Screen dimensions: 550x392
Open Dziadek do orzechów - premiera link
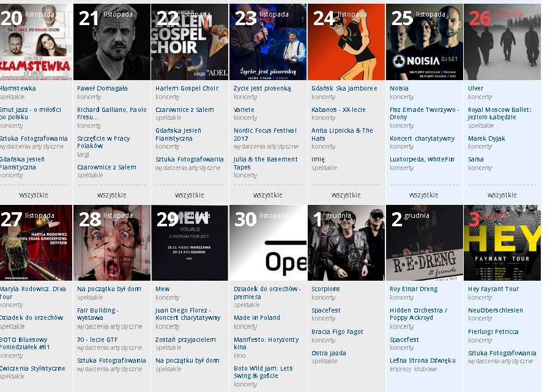(267, 293)
